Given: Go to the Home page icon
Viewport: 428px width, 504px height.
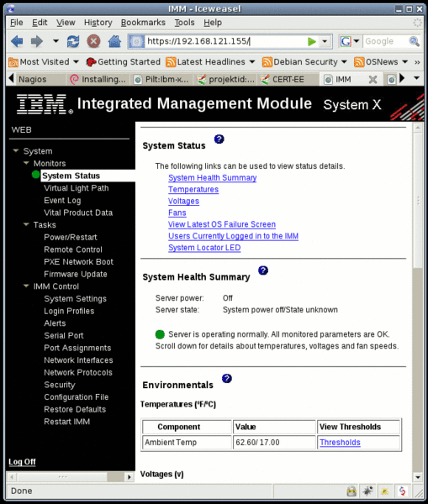Looking at the screenshot, I should (x=114, y=41).
